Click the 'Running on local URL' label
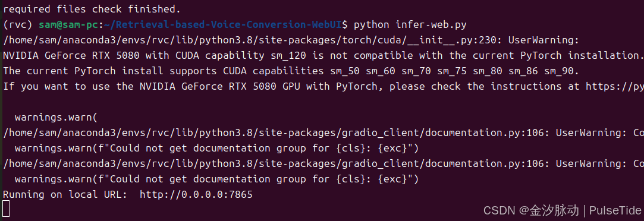This screenshot has height=221, width=644. pos(65,194)
